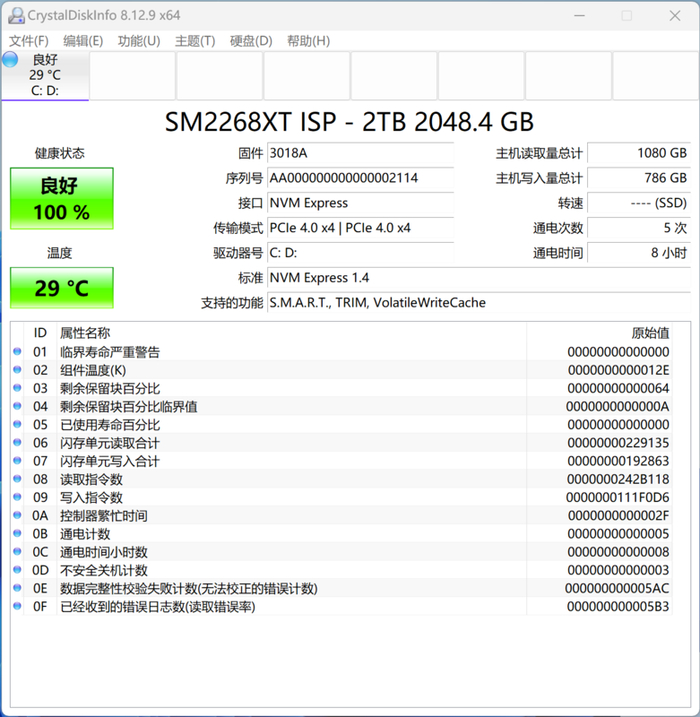
Task: Click the status dot for attribute 05
Action: [x=17, y=424]
